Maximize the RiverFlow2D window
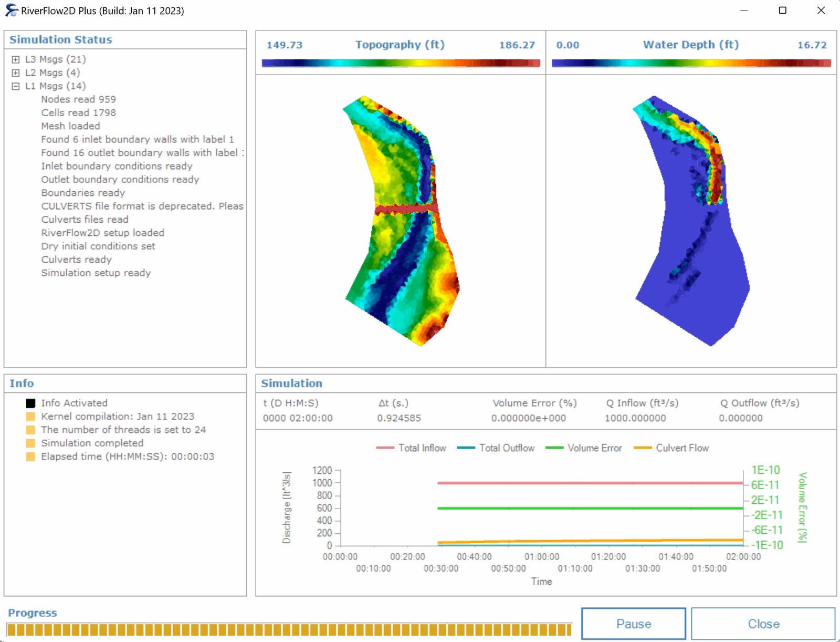This screenshot has width=840, height=642. (782, 11)
